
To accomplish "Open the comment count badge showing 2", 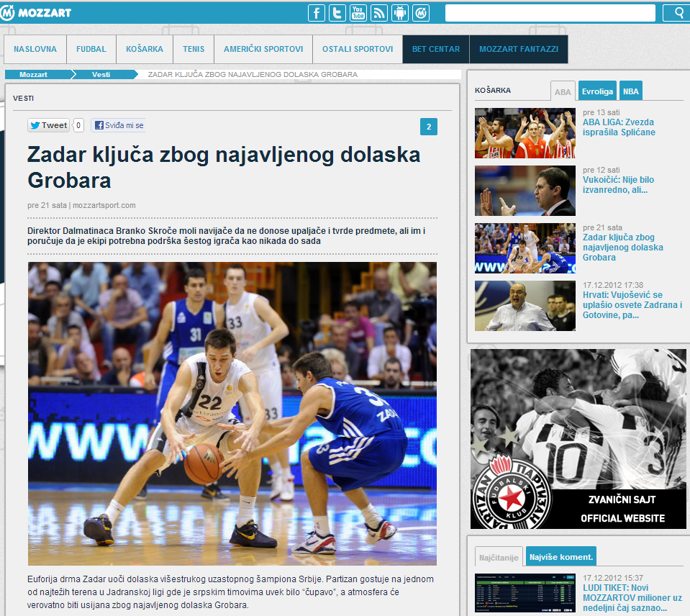I will [428, 127].
